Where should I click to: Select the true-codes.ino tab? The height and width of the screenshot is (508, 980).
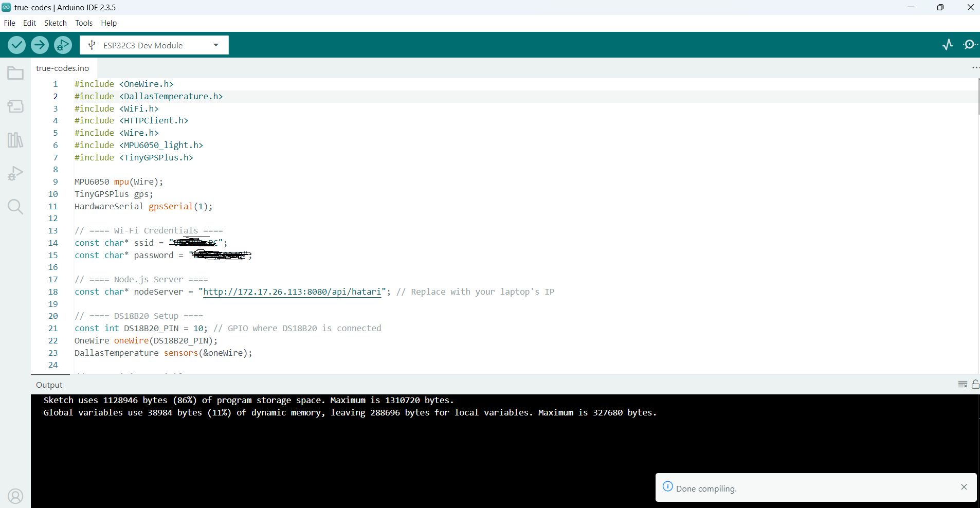click(x=63, y=68)
